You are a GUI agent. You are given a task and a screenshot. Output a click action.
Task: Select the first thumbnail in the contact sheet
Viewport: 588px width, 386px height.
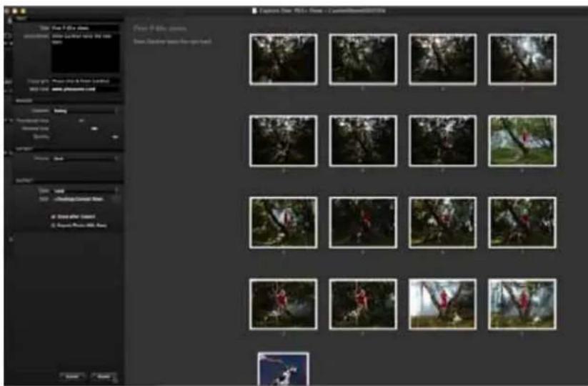pos(284,59)
